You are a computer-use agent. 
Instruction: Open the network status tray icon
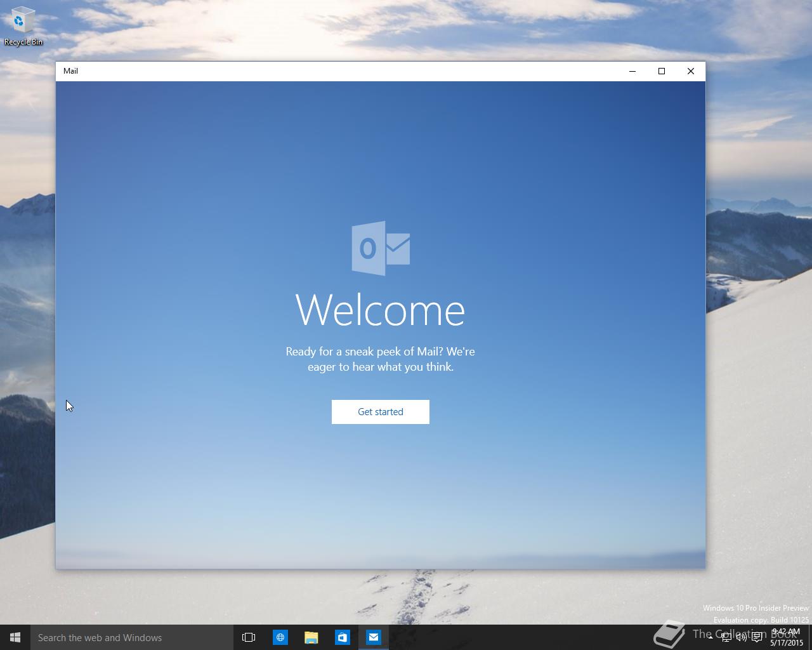click(x=726, y=638)
